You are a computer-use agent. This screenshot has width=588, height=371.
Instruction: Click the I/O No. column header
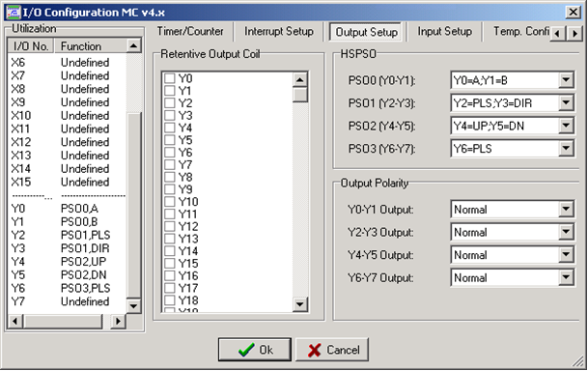tap(31, 46)
